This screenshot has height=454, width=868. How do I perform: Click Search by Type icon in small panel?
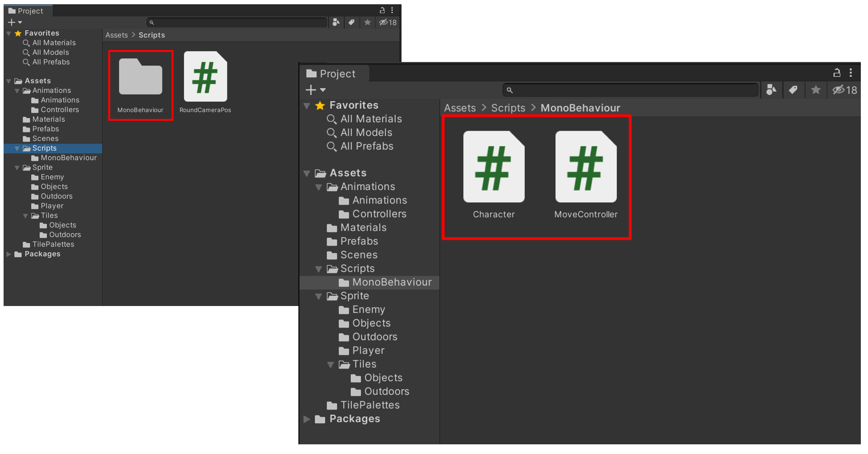[336, 23]
